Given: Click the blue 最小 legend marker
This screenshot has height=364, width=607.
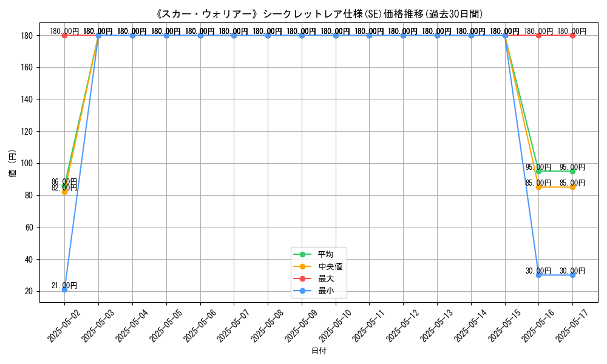Looking at the screenshot, I should 303,291.
